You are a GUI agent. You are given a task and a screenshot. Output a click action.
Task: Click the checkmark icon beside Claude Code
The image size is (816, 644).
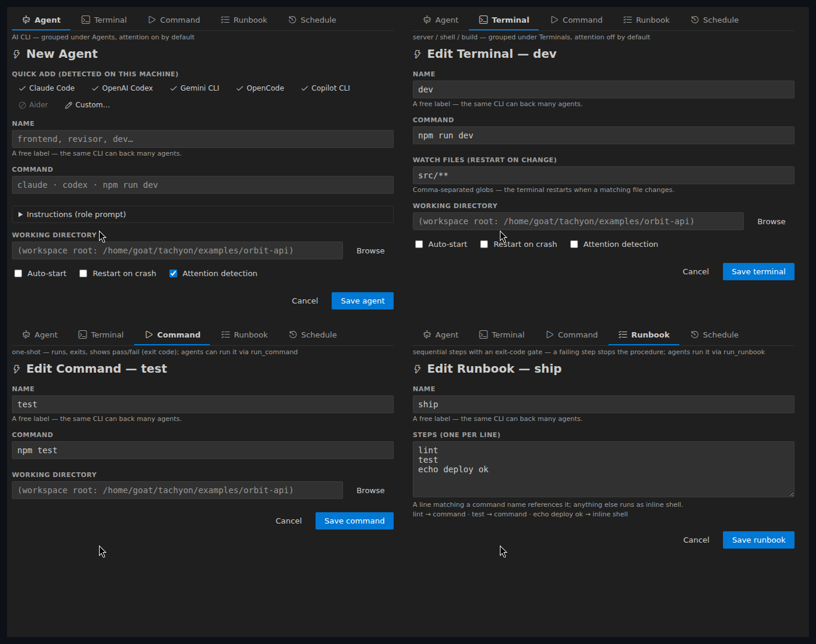tap(22, 88)
